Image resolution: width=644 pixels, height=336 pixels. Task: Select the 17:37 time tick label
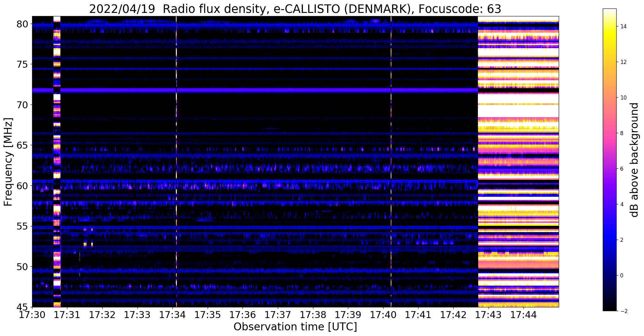[278, 315]
